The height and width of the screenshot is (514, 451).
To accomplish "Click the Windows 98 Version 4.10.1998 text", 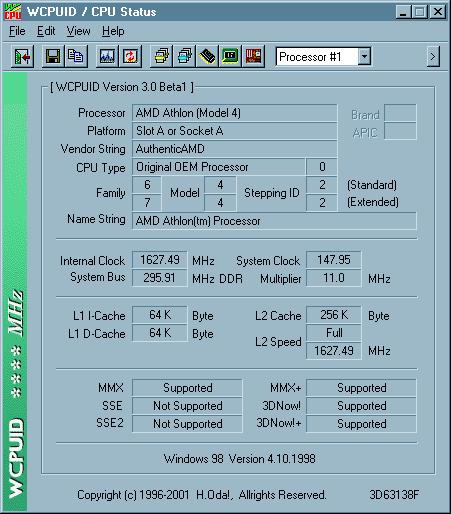I will click(240, 459).
